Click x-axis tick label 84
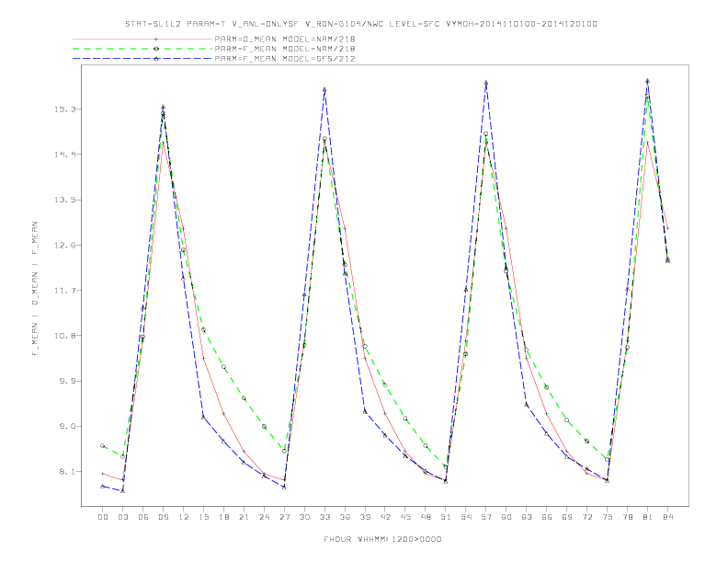 tap(668, 517)
